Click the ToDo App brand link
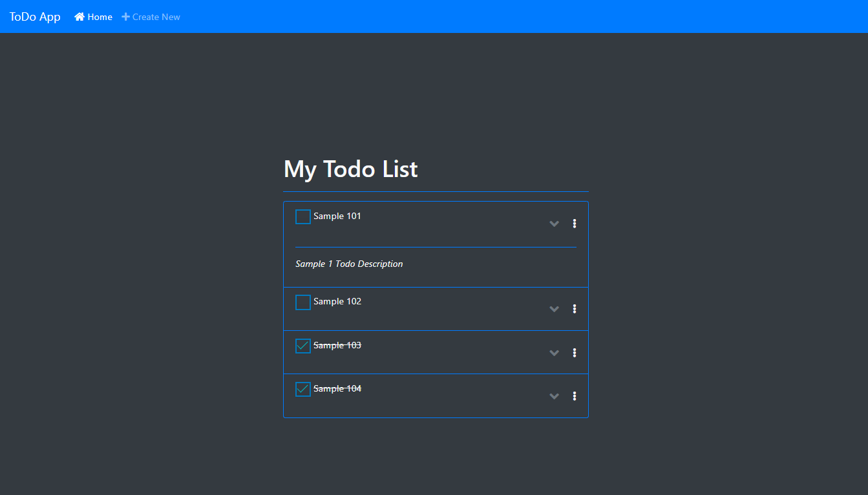The height and width of the screenshot is (495, 868). 35,16
